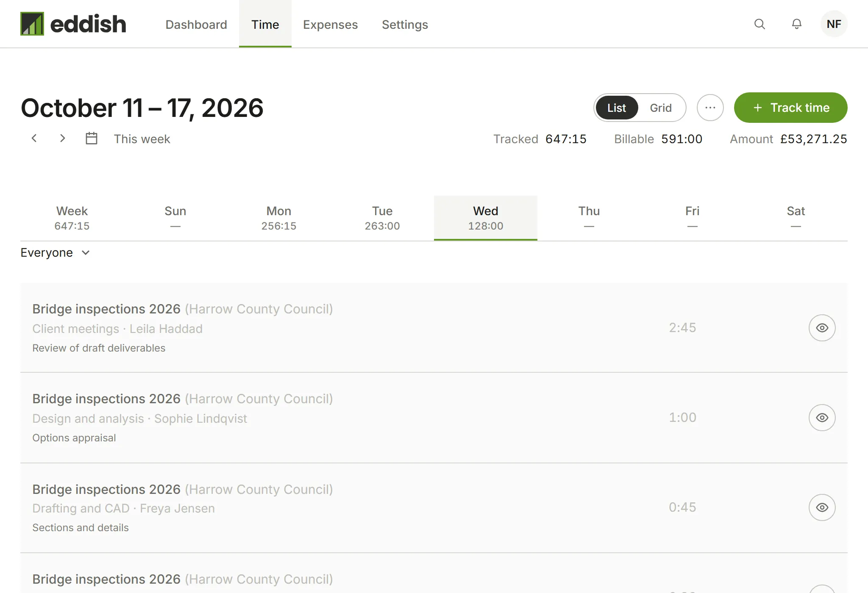Select the Week 647:15 summary tab
The height and width of the screenshot is (593, 868).
(72, 218)
